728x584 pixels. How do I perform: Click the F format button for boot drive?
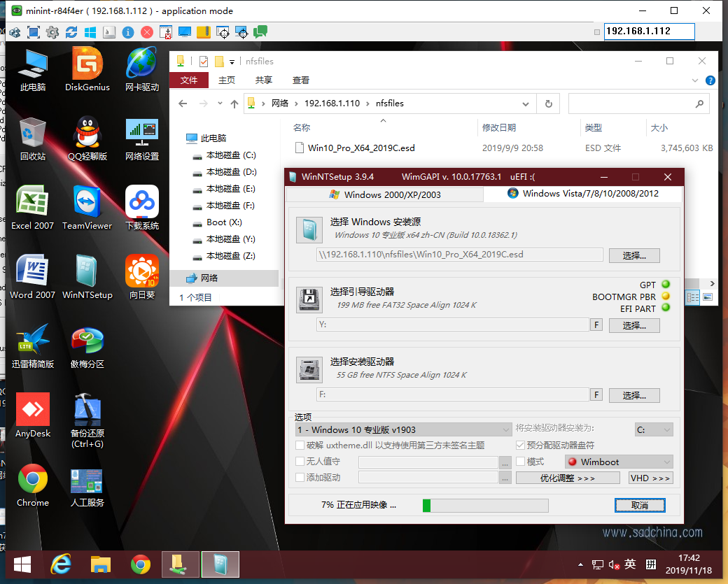point(596,325)
